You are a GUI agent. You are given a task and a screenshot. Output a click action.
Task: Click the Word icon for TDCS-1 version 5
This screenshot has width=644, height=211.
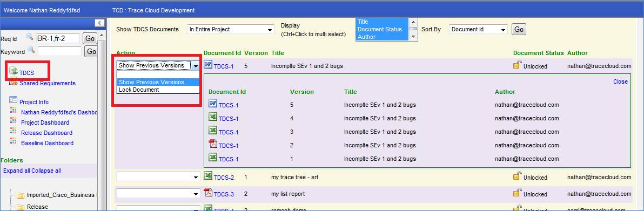(x=213, y=104)
